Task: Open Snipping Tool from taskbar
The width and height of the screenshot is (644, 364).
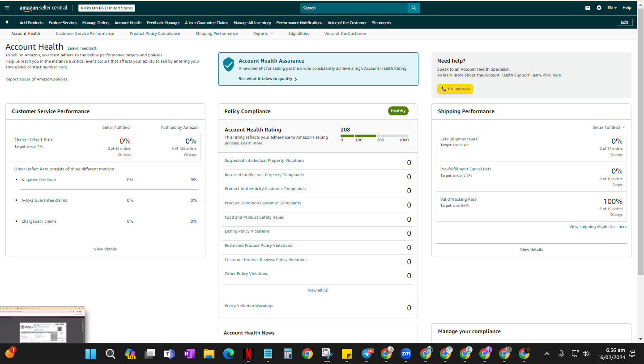Action: click(327, 354)
